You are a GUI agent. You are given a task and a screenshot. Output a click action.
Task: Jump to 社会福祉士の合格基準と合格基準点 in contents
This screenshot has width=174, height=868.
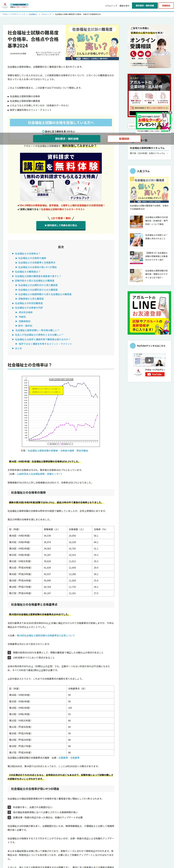tap(37, 262)
